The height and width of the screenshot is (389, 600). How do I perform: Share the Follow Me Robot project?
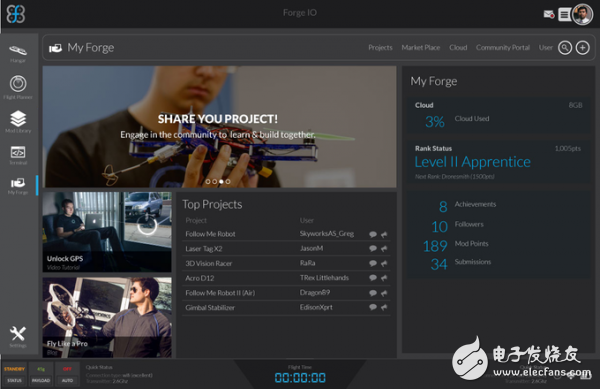coord(384,234)
